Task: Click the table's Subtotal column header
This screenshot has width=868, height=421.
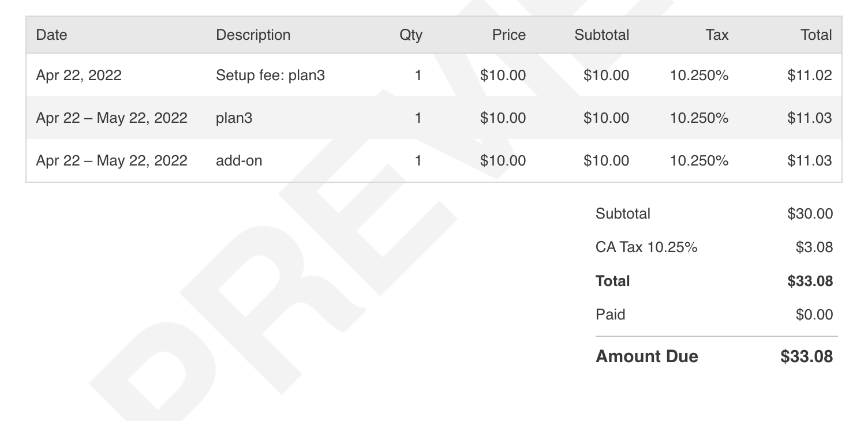Action: (x=601, y=35)
